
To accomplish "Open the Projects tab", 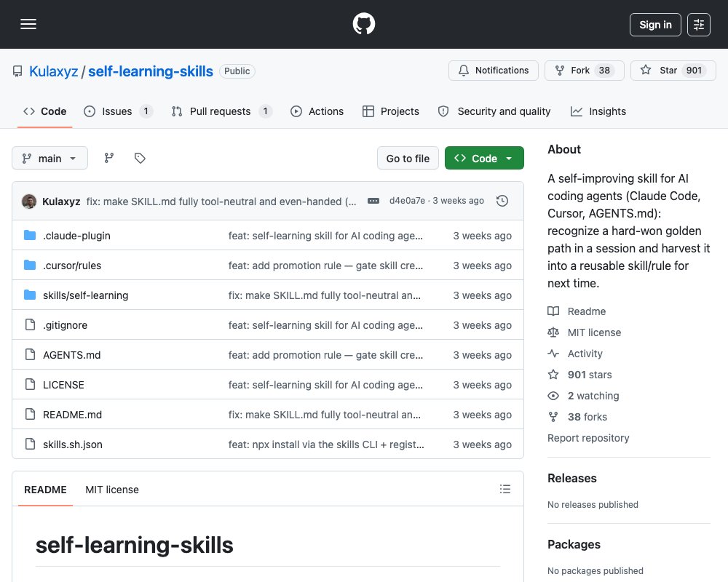I will point(390,111).
